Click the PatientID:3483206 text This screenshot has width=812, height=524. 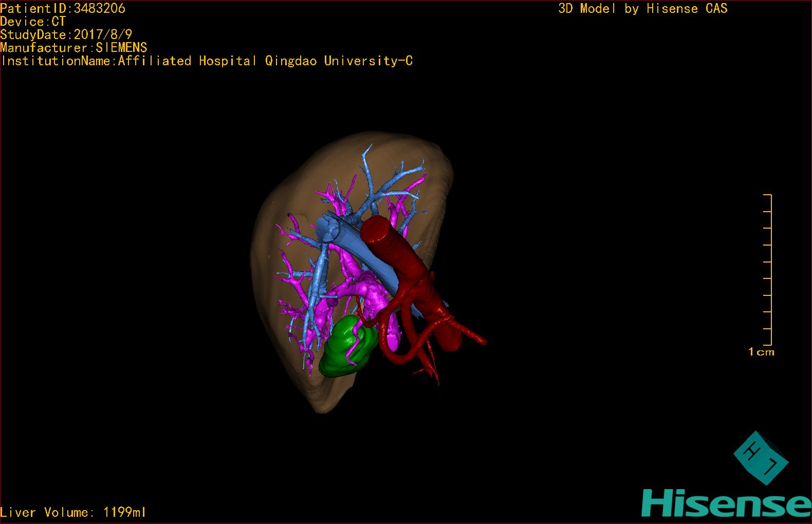click(63, 8)
